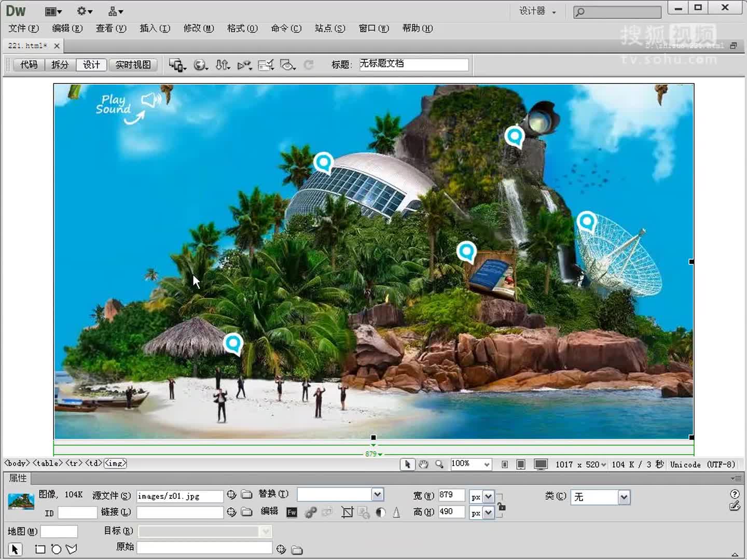
Task: Click the Refresh design view icon
Action: tap(309, 65)
